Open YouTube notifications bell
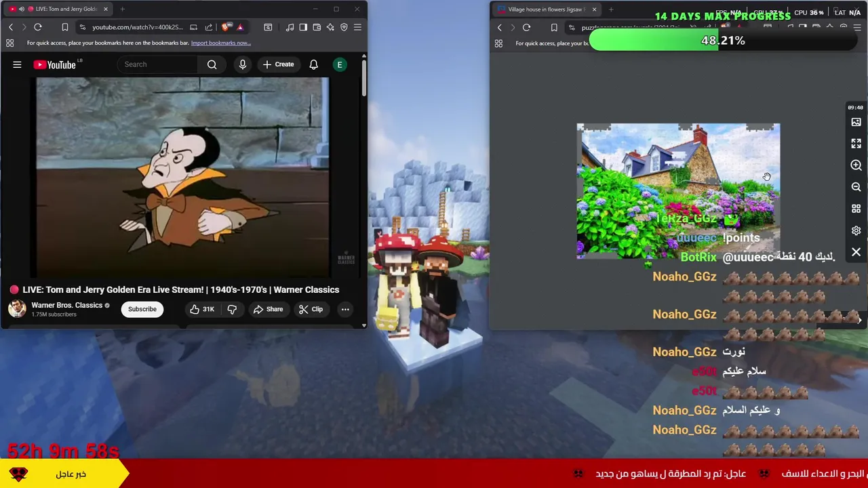 coord(313,64)
